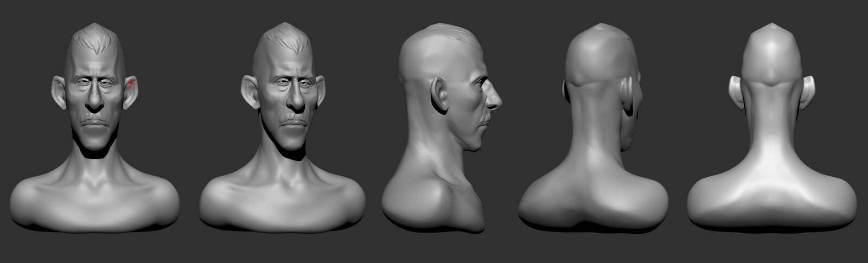
Task: Select the front-view bust with red ear markers
Action: tap(95, 128)
